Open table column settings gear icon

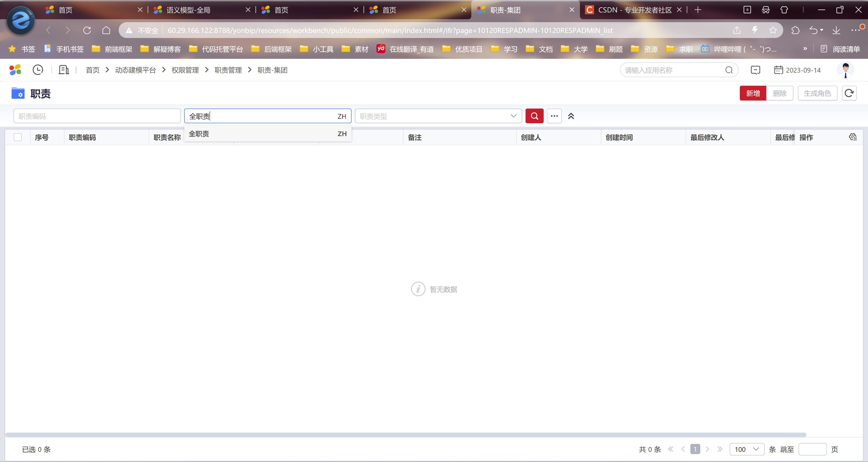(852, 137)
